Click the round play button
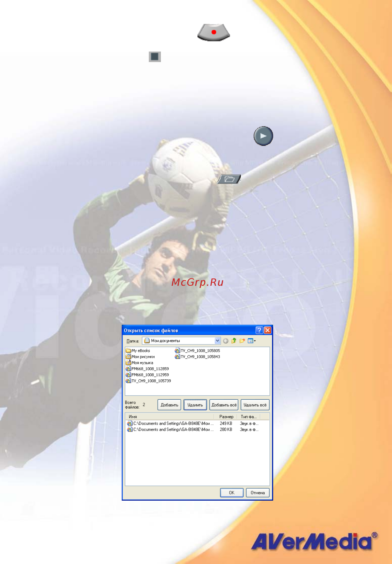 coord(263,136)
